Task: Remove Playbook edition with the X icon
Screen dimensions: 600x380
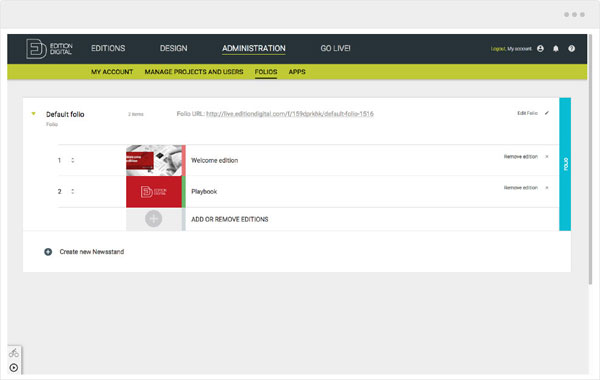Action: pos(547,188)
